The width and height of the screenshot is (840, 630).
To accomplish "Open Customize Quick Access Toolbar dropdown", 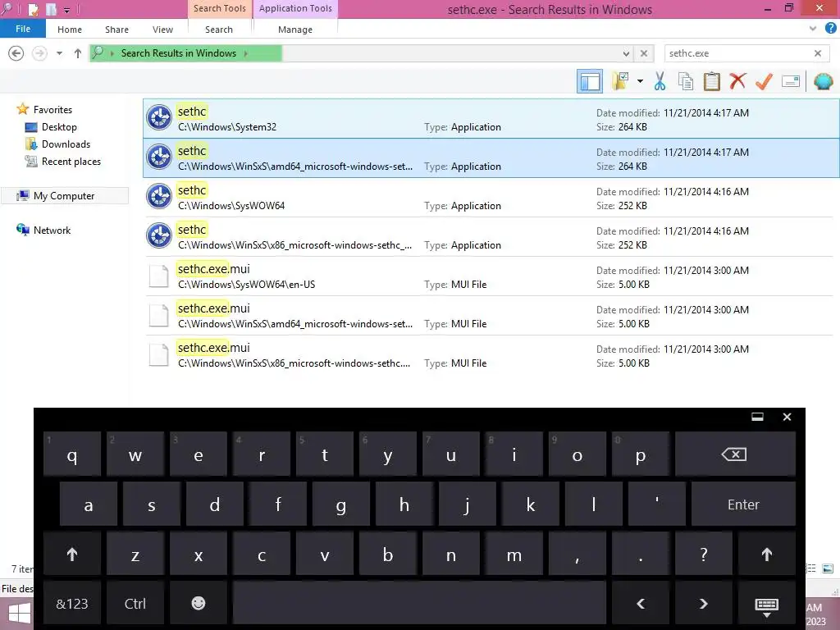I will (x=67, y=10).
